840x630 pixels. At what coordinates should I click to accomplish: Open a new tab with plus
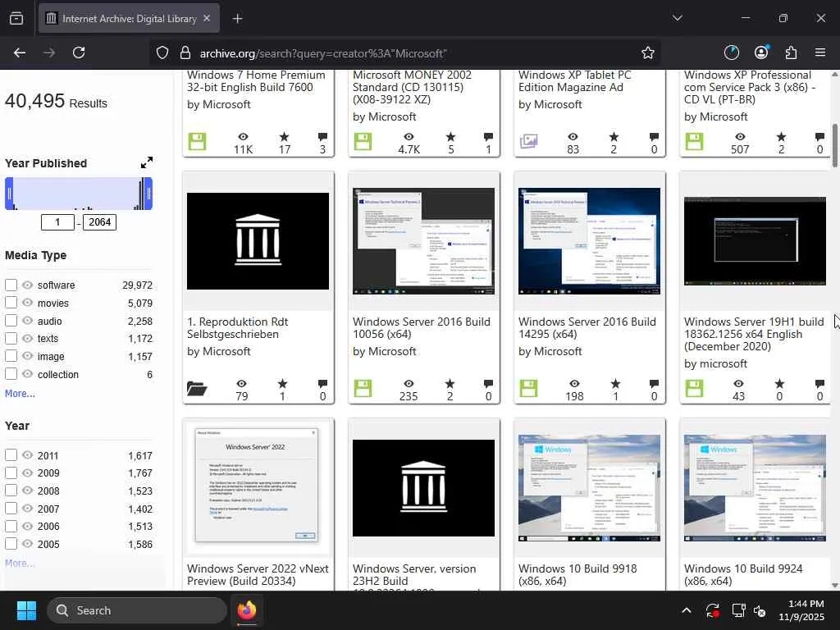237,19
